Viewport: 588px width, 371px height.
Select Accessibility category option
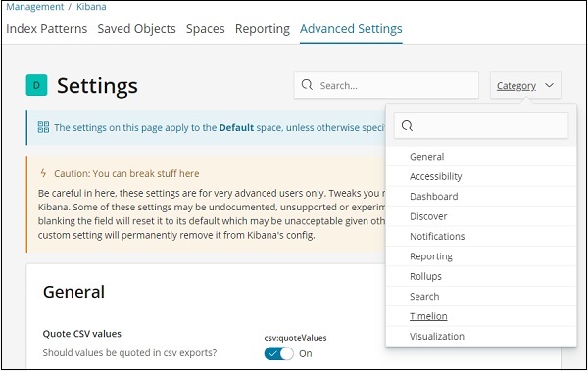481,176
